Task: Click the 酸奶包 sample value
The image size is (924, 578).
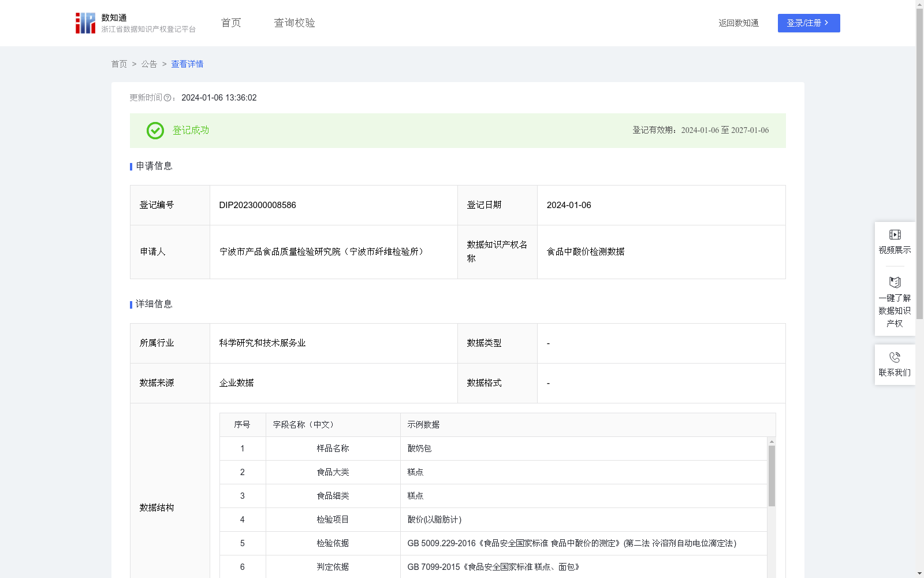Action: tap(419, 449)
